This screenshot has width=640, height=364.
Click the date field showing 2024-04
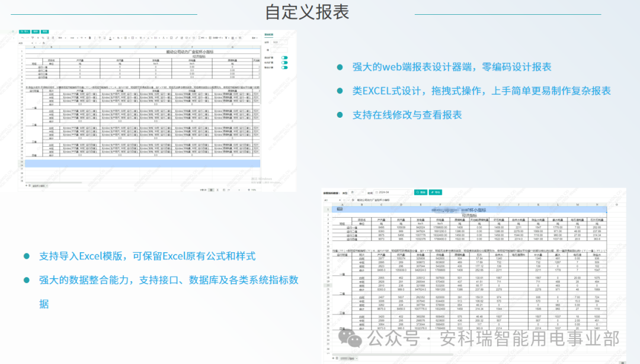pos(393,192)
